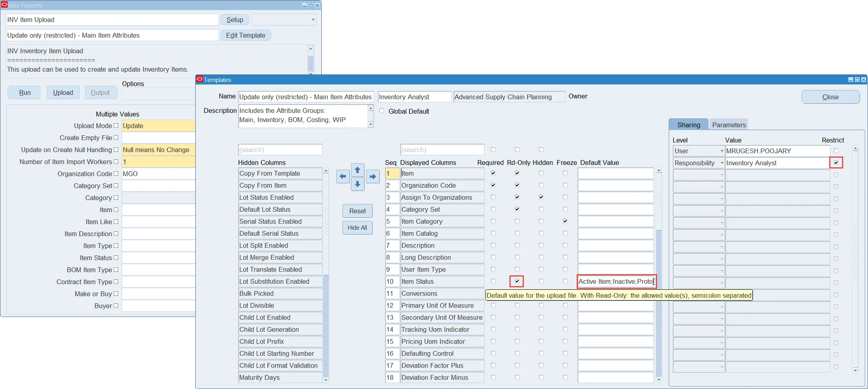Toggle the header Hidden select-all checkbox

(x=541, y=149)
